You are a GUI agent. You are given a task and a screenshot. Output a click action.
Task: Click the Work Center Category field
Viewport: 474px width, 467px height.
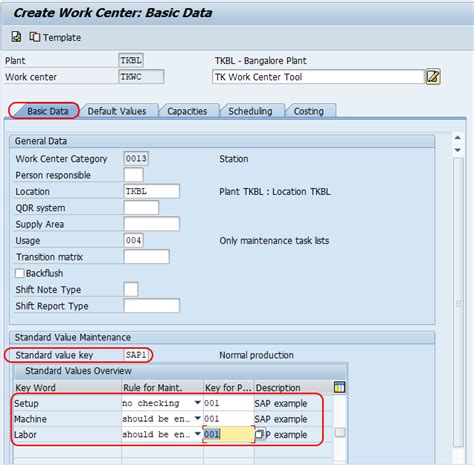point(136,158)
